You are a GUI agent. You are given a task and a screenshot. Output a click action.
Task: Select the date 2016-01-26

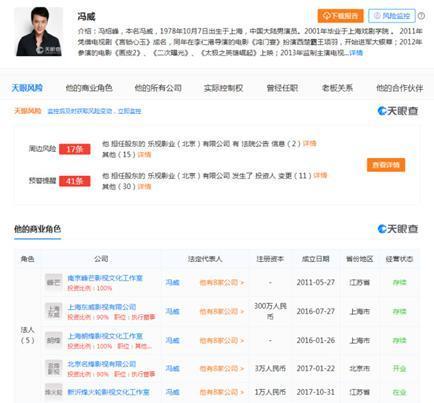click(x=316, y=340)
